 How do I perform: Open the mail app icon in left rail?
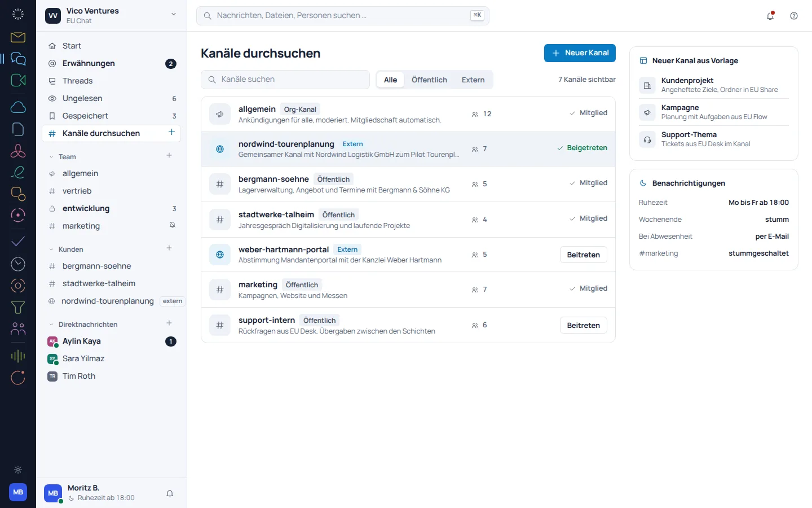18,37
